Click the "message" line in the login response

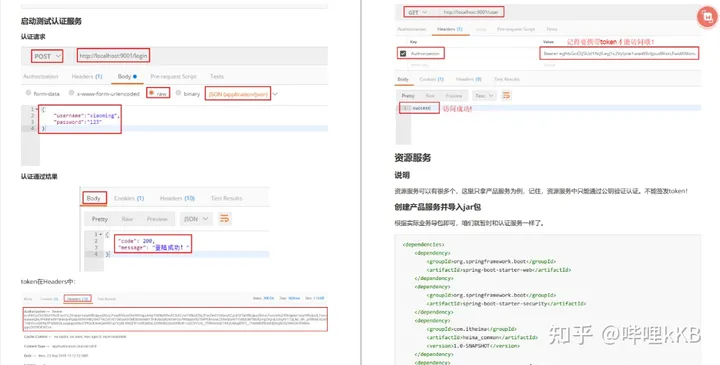153,247
